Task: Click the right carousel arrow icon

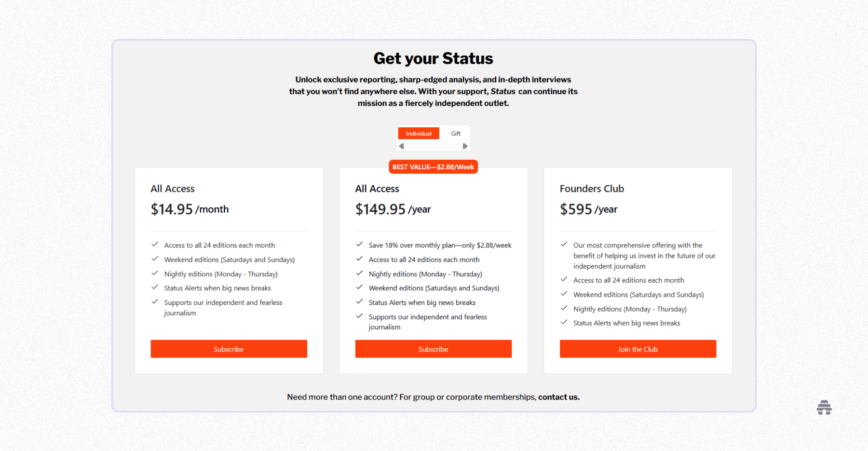Action: [465, 145]
